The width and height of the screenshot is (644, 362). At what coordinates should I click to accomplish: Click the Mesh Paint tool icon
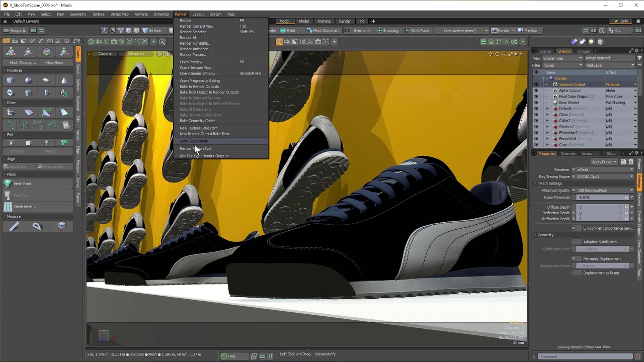(8, 184)
